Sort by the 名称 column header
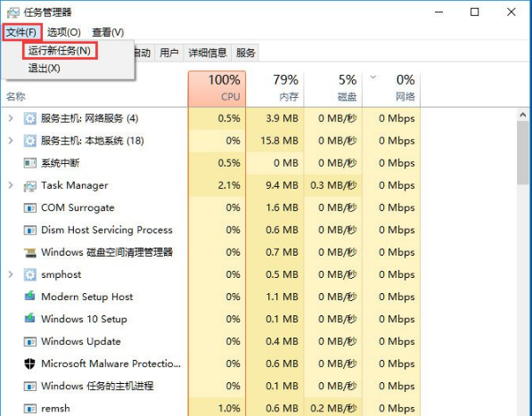 point(16,96)
